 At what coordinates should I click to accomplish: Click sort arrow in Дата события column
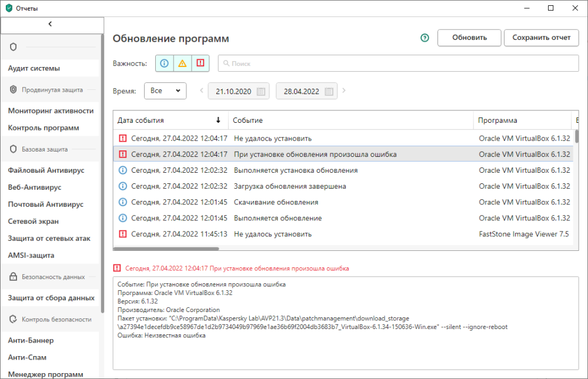click(218, 120)
